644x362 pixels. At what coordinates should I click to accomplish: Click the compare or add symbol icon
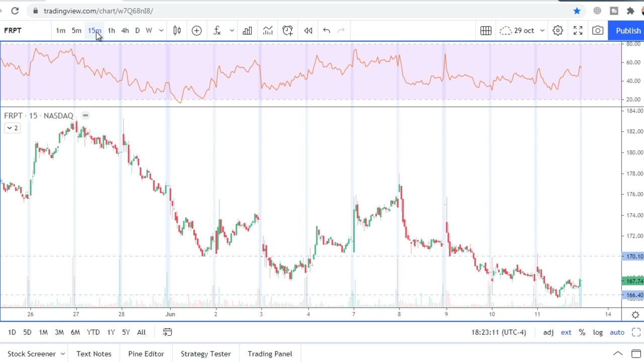pos(197,31)
